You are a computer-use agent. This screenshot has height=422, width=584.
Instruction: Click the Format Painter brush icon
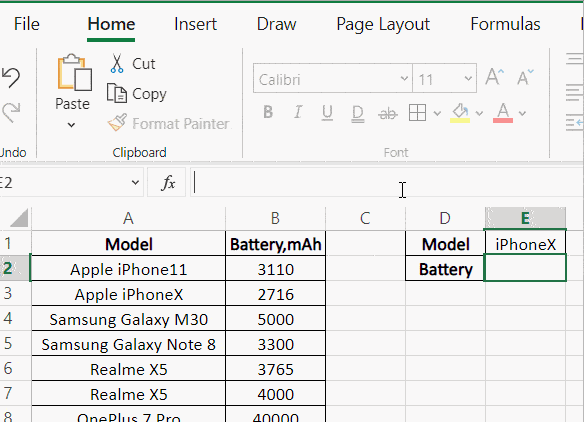pos(117,123)
